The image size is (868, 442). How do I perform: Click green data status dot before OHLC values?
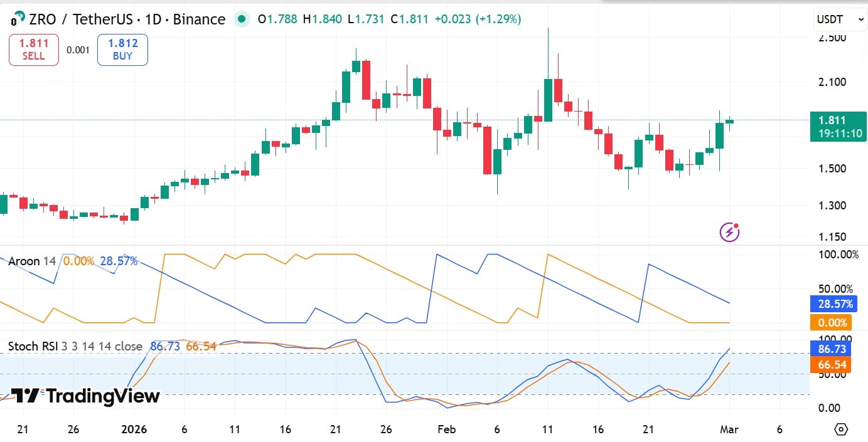(x=242, y=19)
